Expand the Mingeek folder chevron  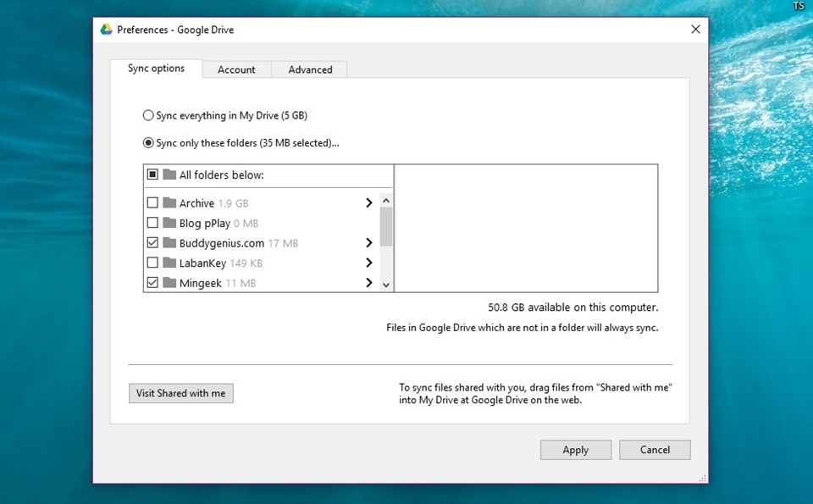(368, 283)
